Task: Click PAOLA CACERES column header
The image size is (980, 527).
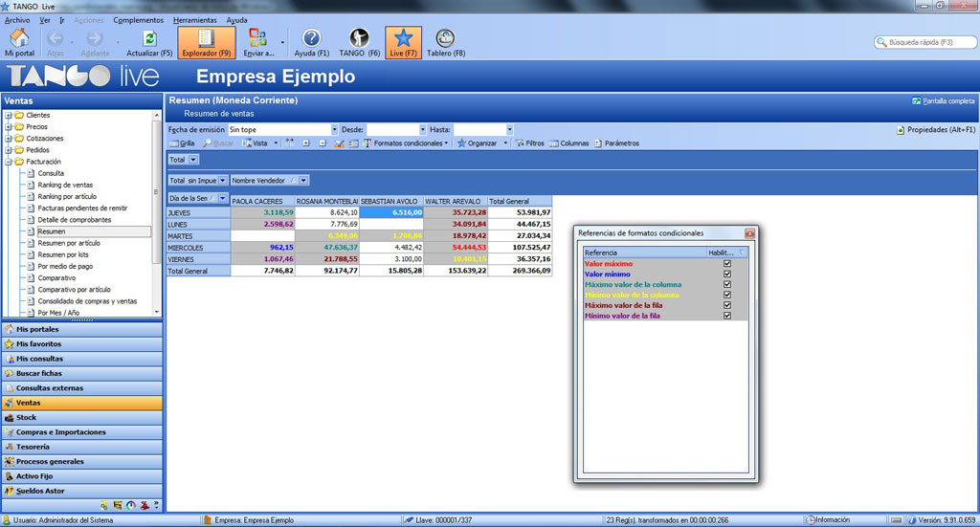Action: (262, 201)
